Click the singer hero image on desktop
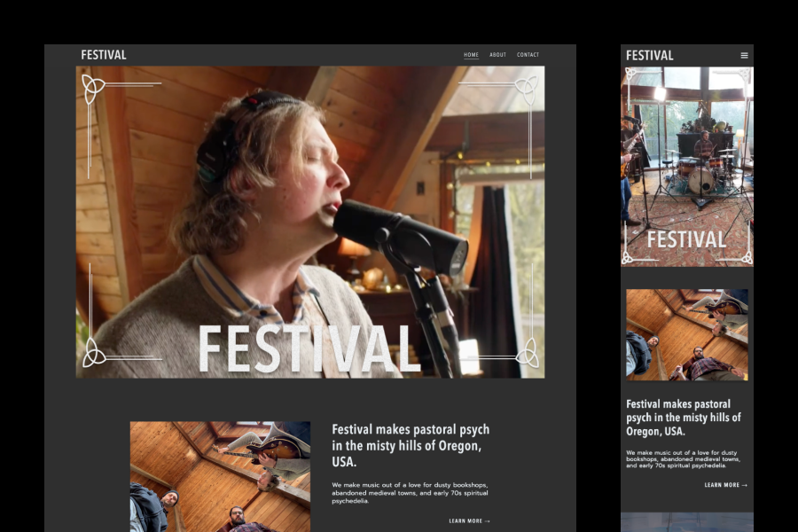The width and height of the screenshot is (798, 532). tap(310, 222)
